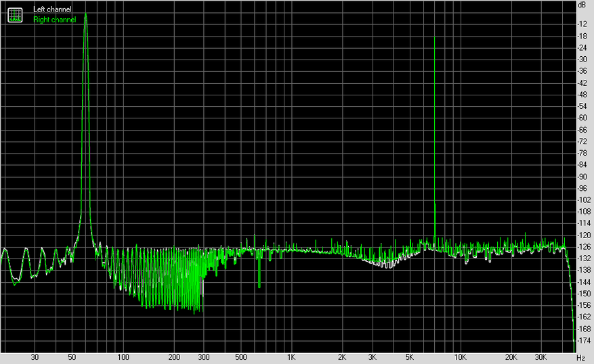The height and width of the screenshot is (364, 594).
Task: Click the "-54" dB scale value
Action: coord(582,106)
